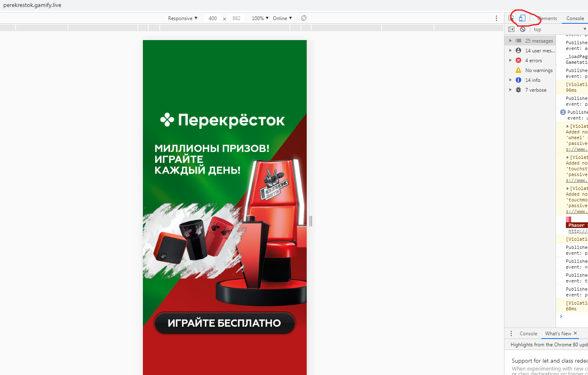Switch to the Elements tab
Image resolution: width=588 pixels, height=375 pixels.
(547, 18)
